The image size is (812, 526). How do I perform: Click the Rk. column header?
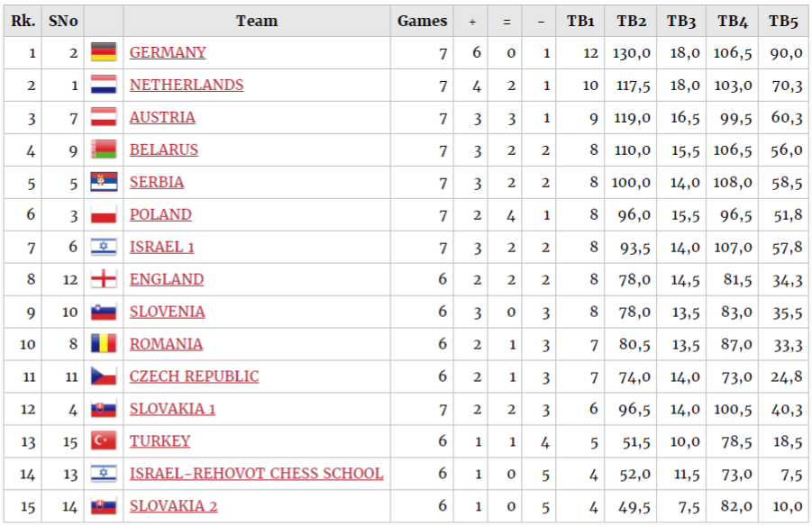(x=23, y=22)
